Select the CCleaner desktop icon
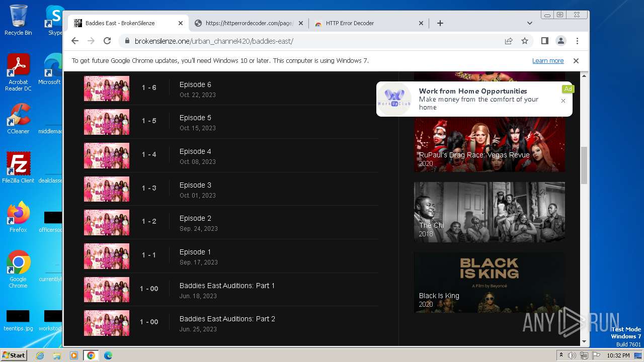 [18, 119]
